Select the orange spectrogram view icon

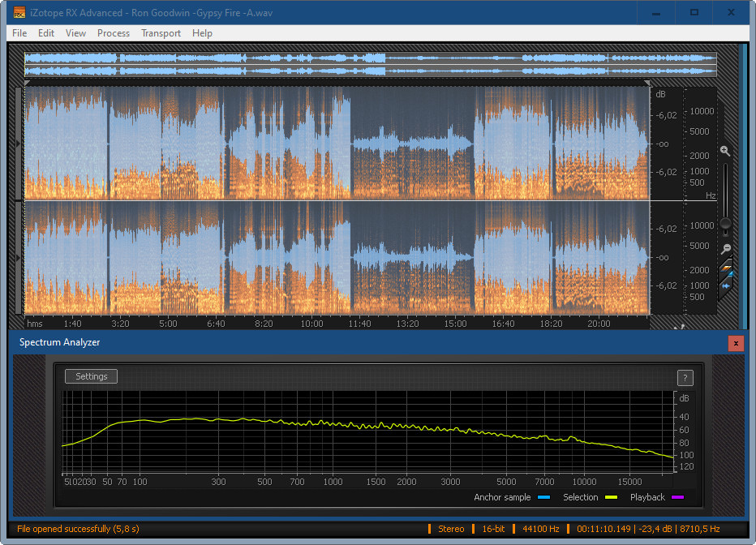pyautogui.click(x=726, y=269)
